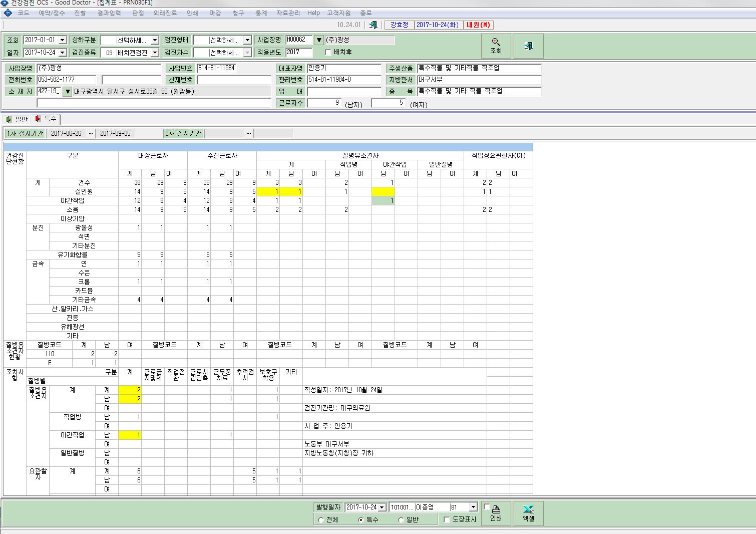Open the 통계 menu
Screen dimensions: 756x534
[x=261, y=13]
